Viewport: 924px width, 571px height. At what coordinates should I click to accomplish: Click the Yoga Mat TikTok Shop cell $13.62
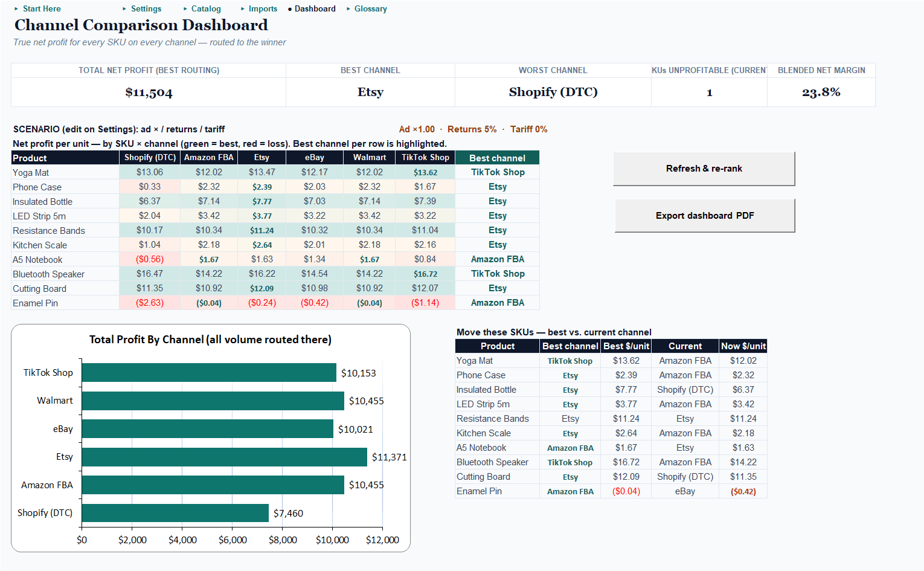point(425,172)
